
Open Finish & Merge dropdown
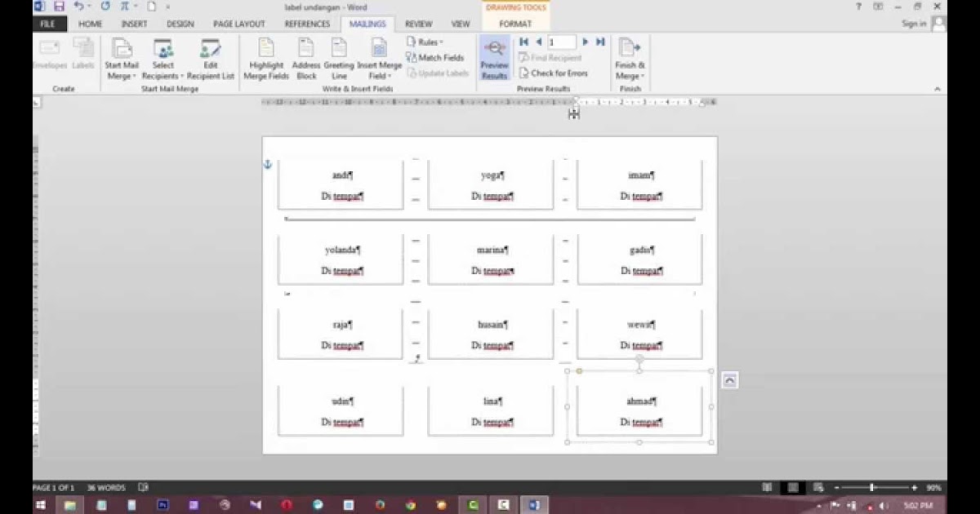(630, 59)
